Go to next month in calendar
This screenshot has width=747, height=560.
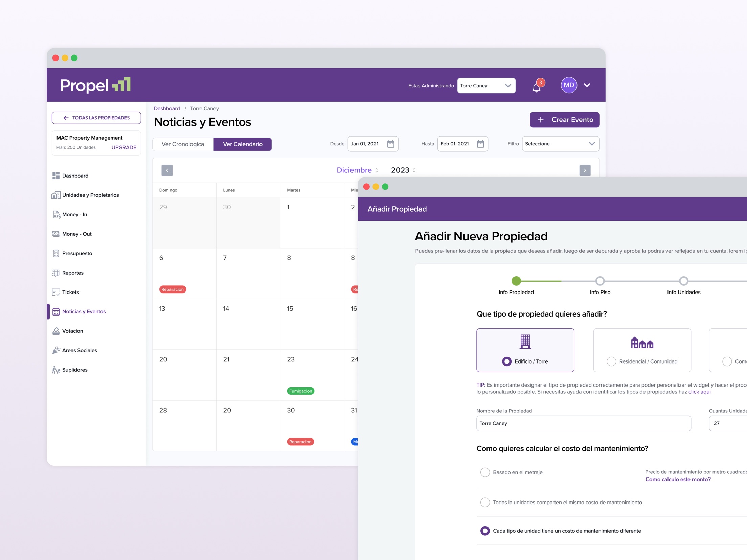click(585, 170)
